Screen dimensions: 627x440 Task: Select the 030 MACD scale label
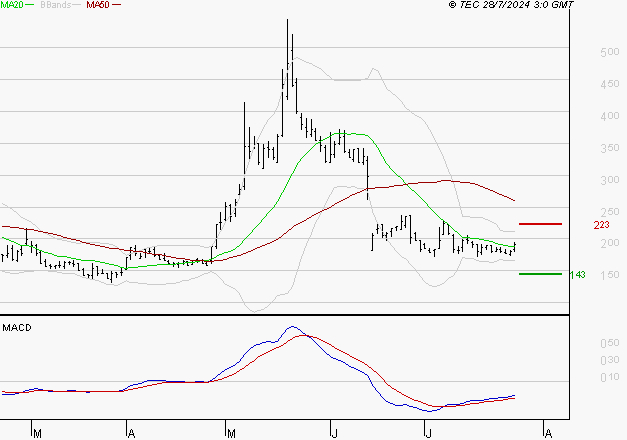(610, 360)
